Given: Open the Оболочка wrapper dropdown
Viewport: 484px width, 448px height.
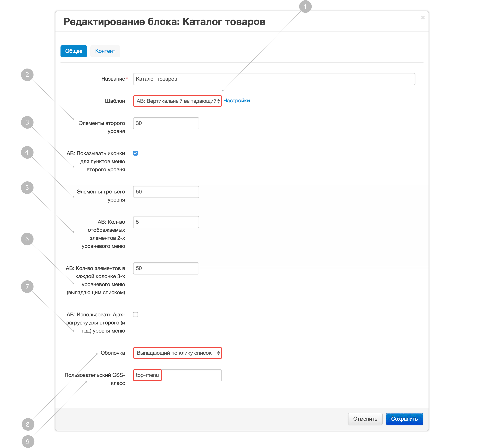Looking at the screenshot, I should [177, 353].
